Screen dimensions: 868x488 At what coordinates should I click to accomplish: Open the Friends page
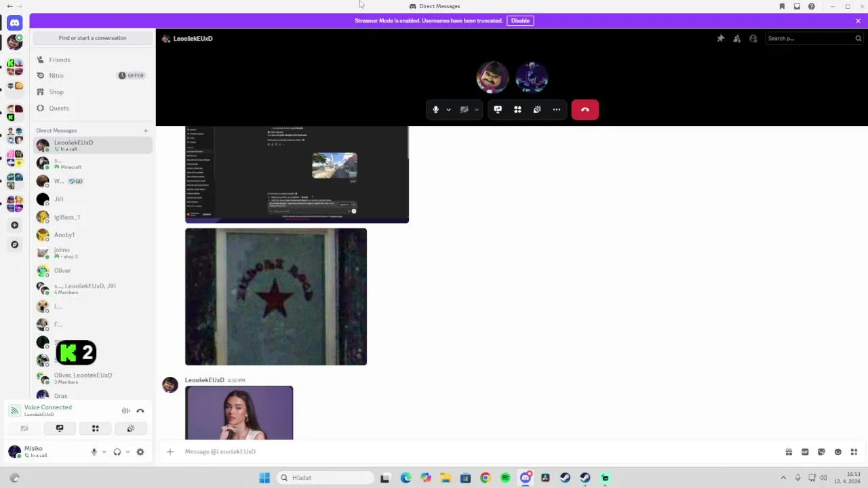click(x=92, y=60)
